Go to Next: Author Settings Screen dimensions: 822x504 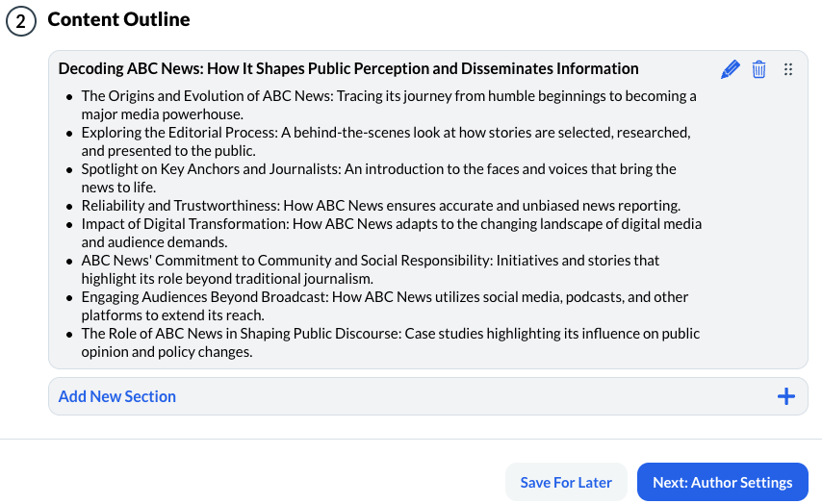[722, 482]
